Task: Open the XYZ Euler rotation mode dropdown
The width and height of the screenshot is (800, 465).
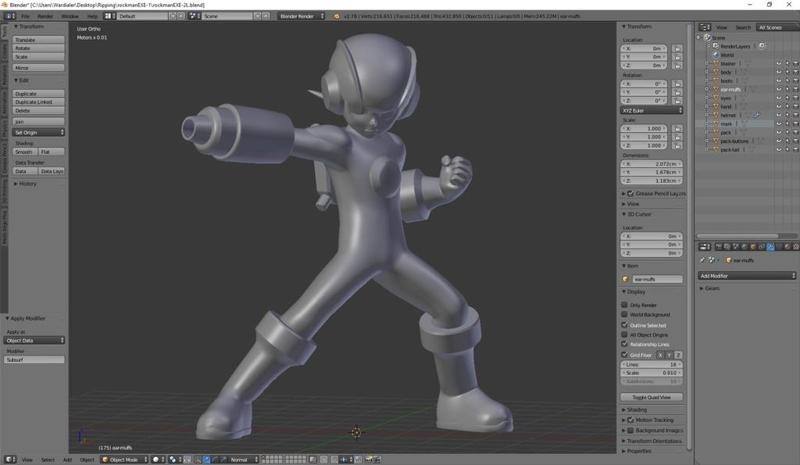Action: click(x=652, y=110)
